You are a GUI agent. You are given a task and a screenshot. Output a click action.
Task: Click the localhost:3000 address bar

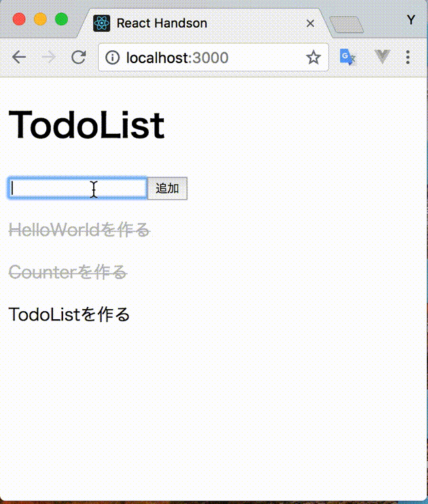(213, 58)
